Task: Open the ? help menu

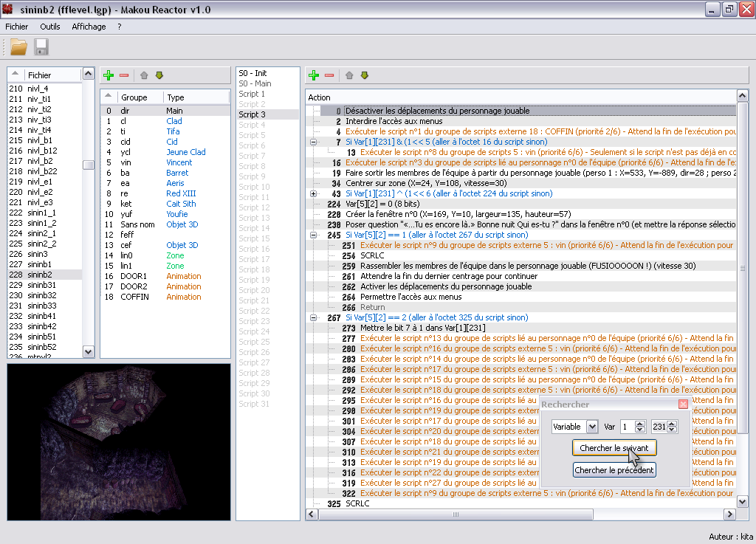Action: (120, 27)
